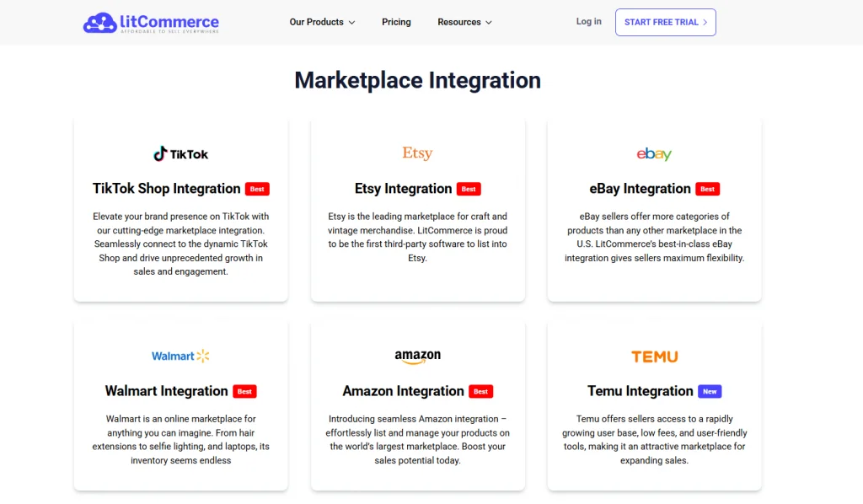Open the Log in menu option
This screenshot has height=504, width=863.
588,21
